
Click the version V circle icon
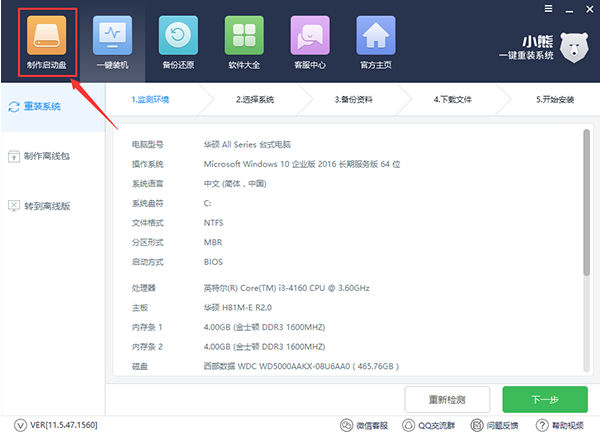20,425
